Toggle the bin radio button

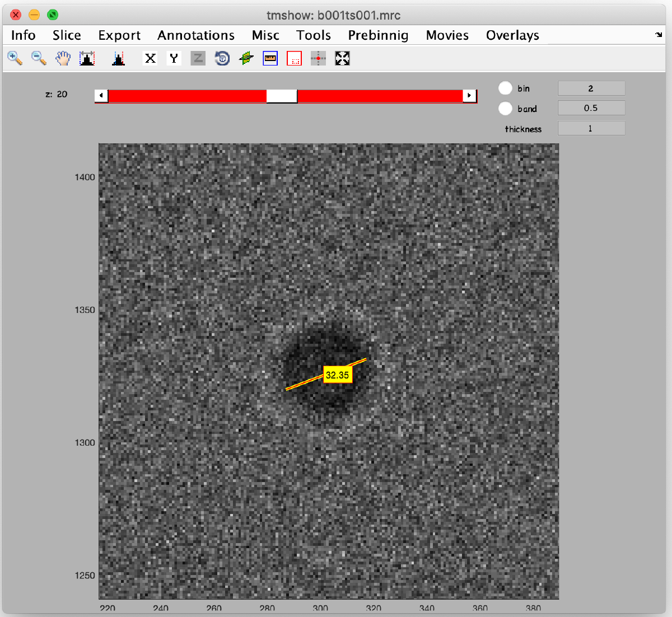[505, 88]
